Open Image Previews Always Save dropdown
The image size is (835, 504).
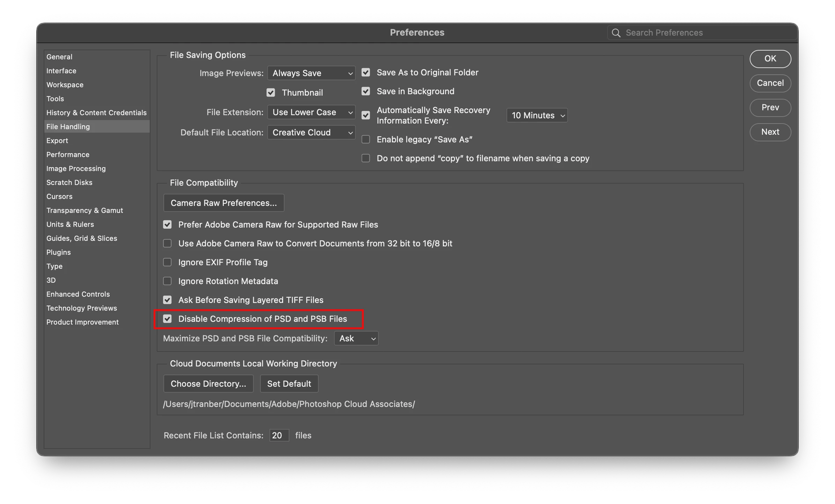[311, 73]
